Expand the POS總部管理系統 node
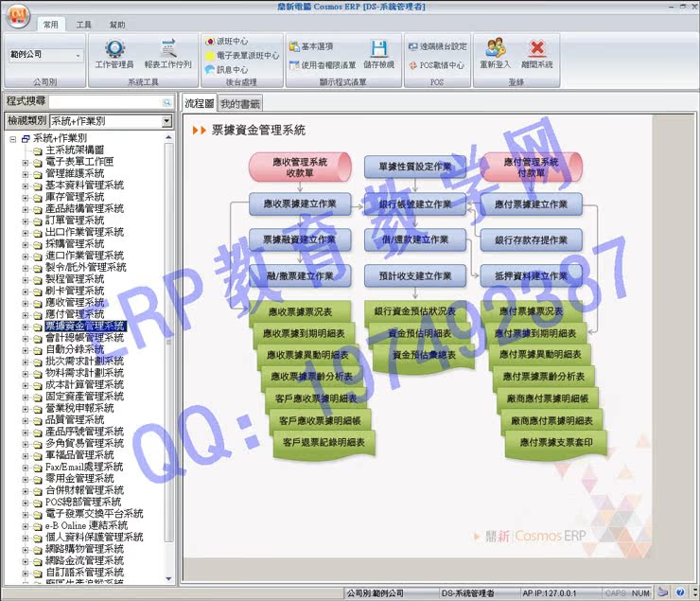The image size is (700, 601). pos(26,503)
